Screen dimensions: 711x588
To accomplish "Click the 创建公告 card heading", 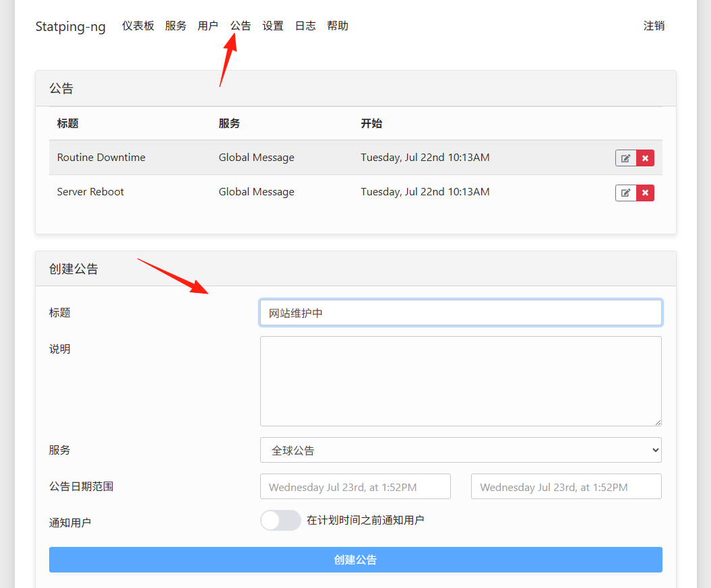I will (73, 269).
